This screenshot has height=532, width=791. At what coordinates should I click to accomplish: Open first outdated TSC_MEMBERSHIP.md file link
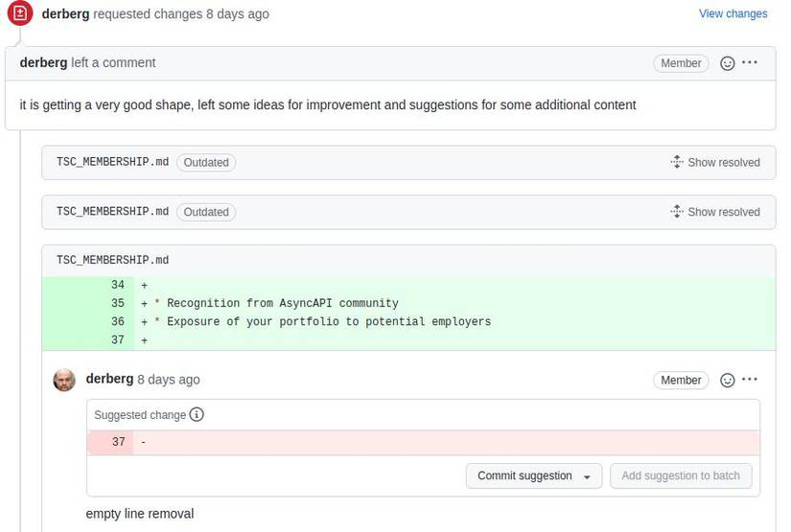(112, 163)
